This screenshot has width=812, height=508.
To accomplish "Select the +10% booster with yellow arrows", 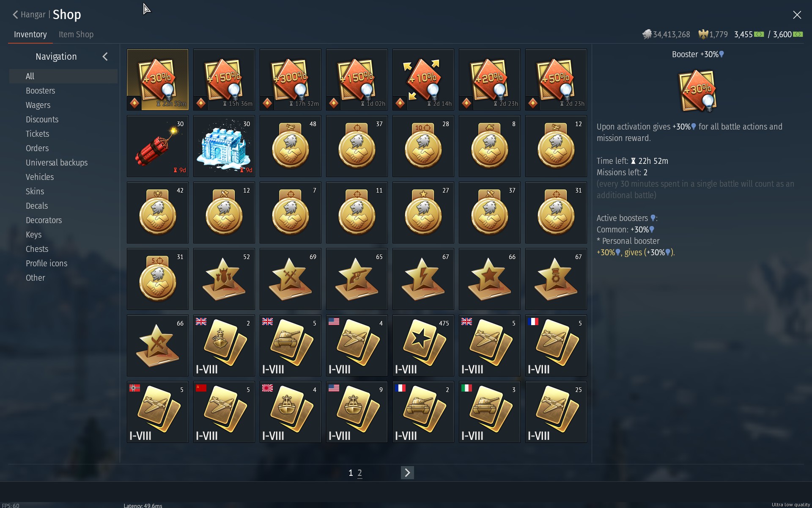I will (423, 80).
